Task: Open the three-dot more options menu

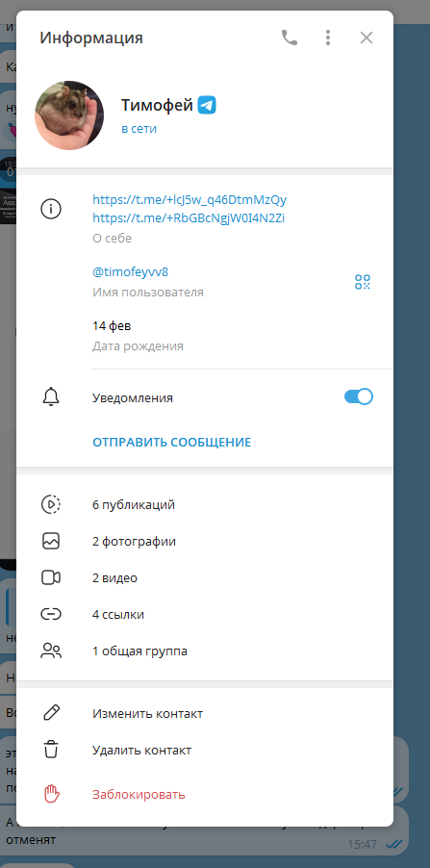Action: pos(328,38)
